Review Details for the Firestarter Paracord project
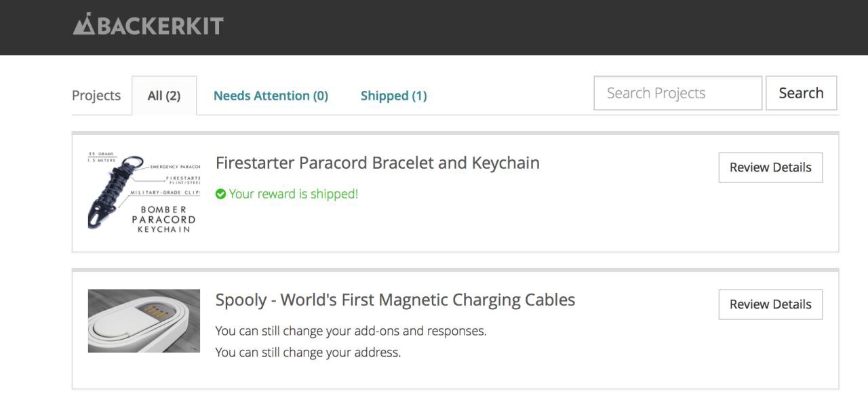The height and width of the screenshot is (417, 868). pyautogui.click(x=770, y=167)
